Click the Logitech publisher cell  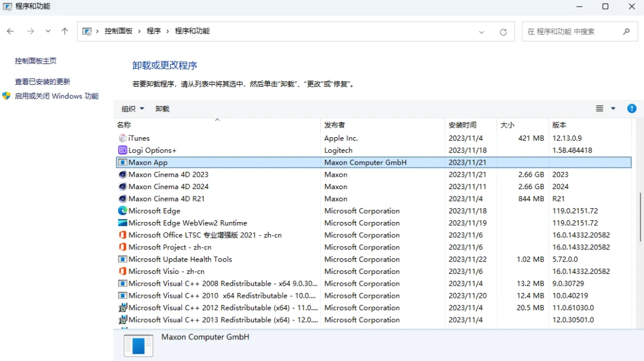pyautogui.click(x=338, y=150)
